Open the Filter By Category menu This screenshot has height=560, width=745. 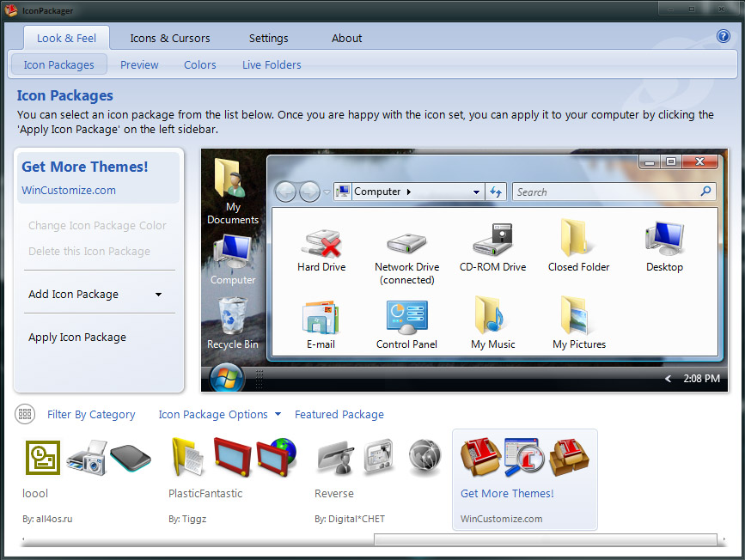click(x=91, y=414)
